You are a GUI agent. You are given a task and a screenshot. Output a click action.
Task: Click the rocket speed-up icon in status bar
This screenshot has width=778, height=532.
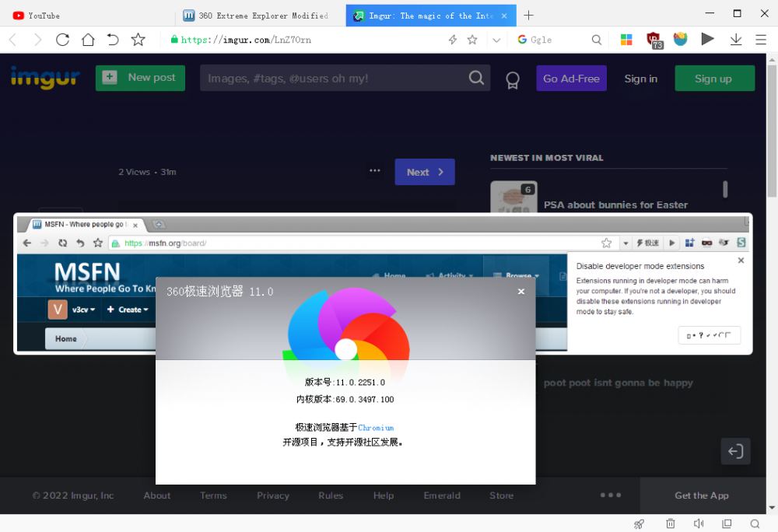point(639,523)
